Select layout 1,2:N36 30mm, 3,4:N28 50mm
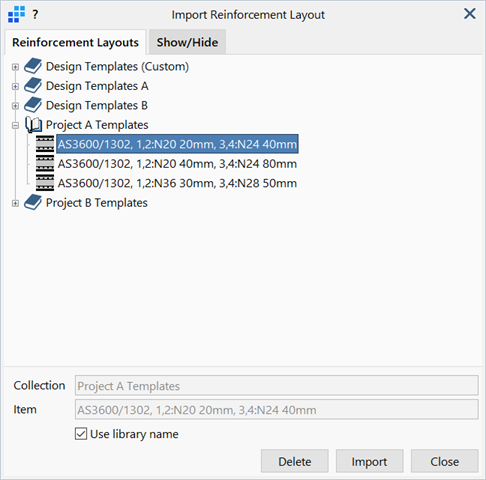 177,183
